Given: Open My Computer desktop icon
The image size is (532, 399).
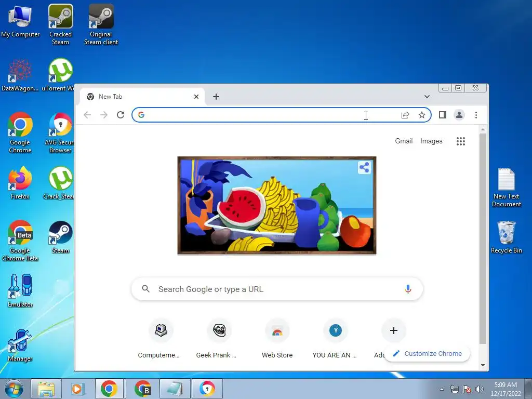Looking at the screenshot, I should click(x=20, y=21).
